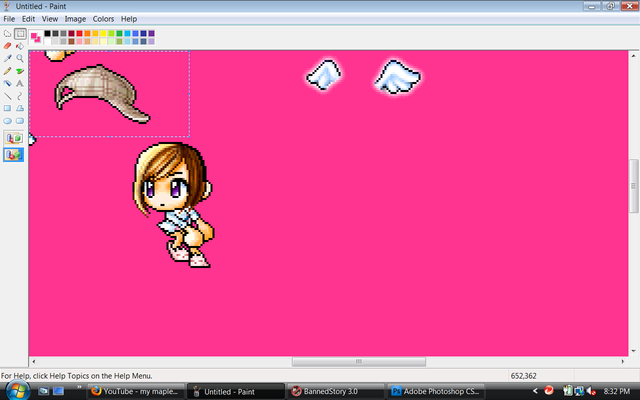The image size is (640, 400).
Task: Select the Airbrush spray tool
Action: click(x=7, y=83)
